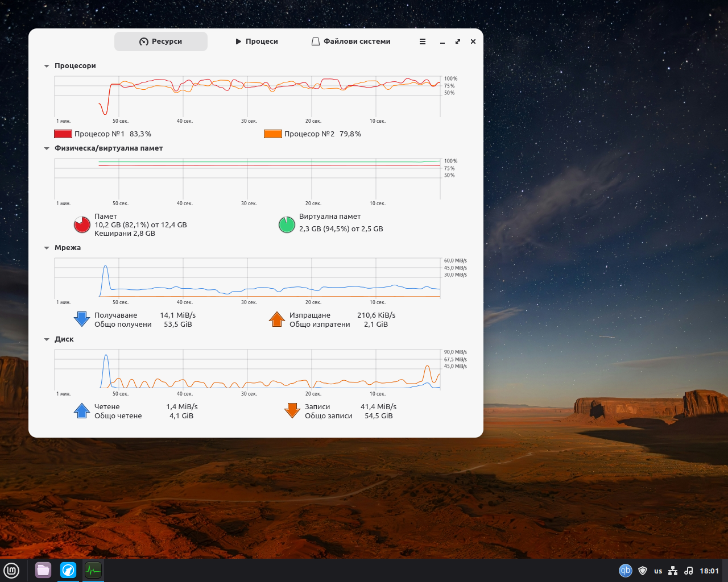Click the 54,5 GiB total written value
This screenshot has width=728, height=582.
379,416
